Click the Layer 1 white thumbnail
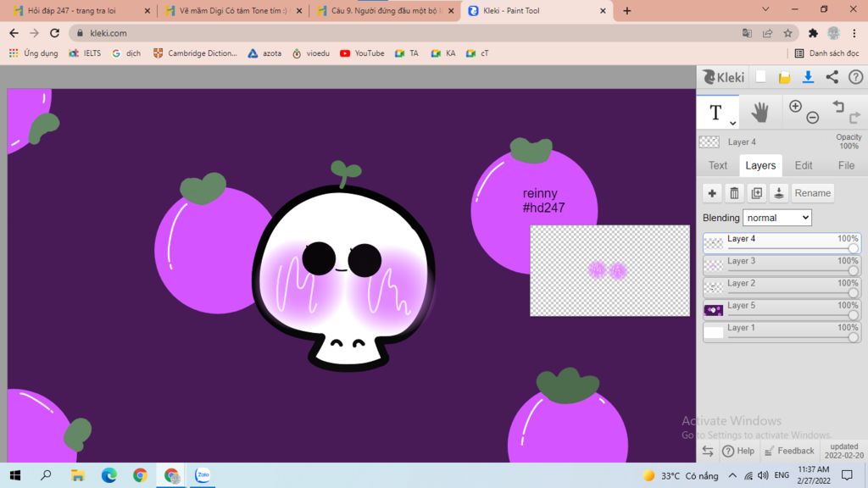Screen dimensions: 868x488 pos(714,332)
